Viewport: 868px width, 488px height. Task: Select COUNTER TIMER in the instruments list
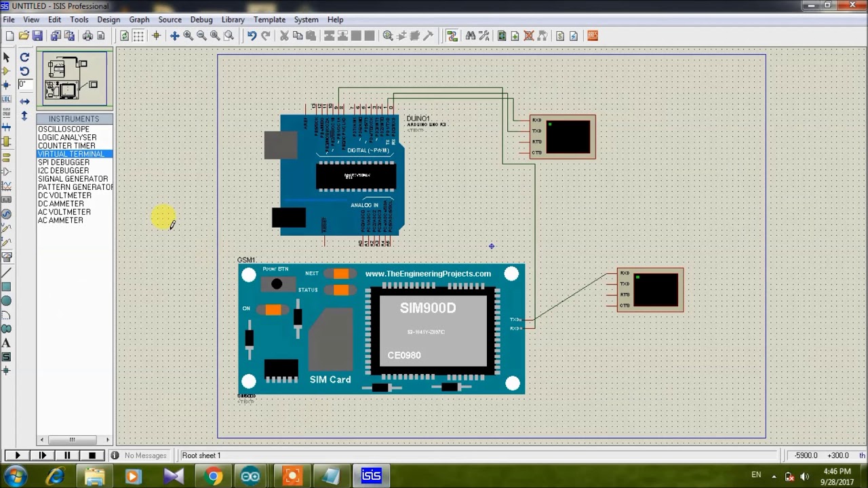[x=66, y=146]
